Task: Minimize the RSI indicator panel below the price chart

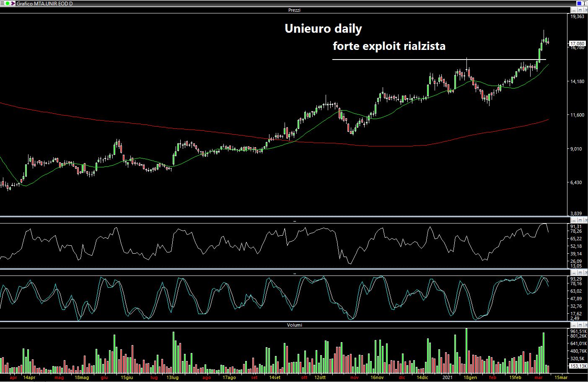Action: pos(573,220)
